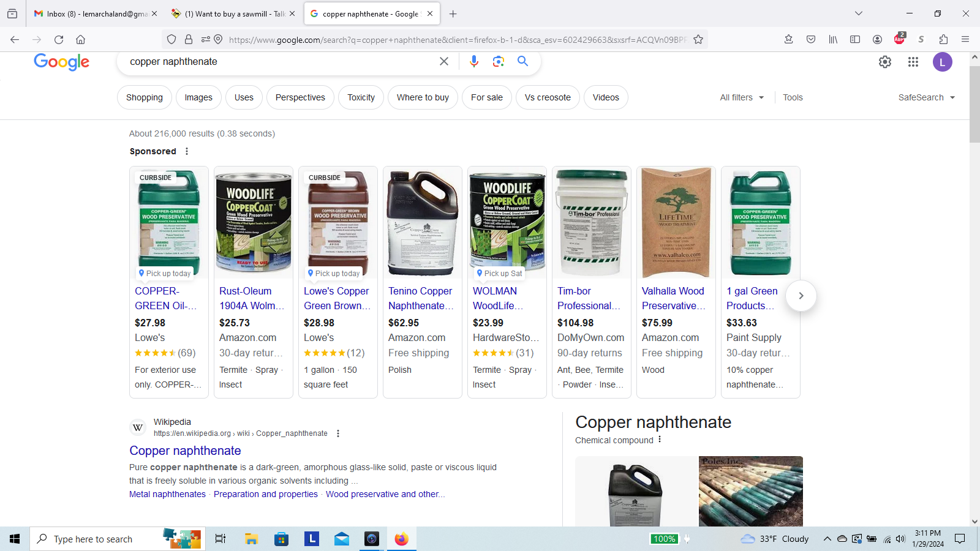The width and height of the screenshot is (980, 551).
Task: Select the Videos filter chip
Action: point(606,97)
